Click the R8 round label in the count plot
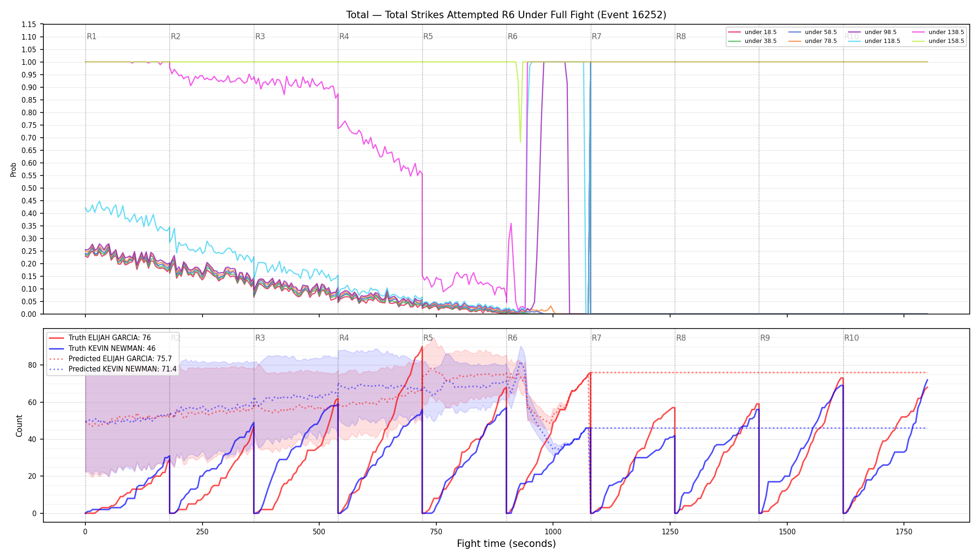Screen dimensions: 980x560 pos(681,338)
